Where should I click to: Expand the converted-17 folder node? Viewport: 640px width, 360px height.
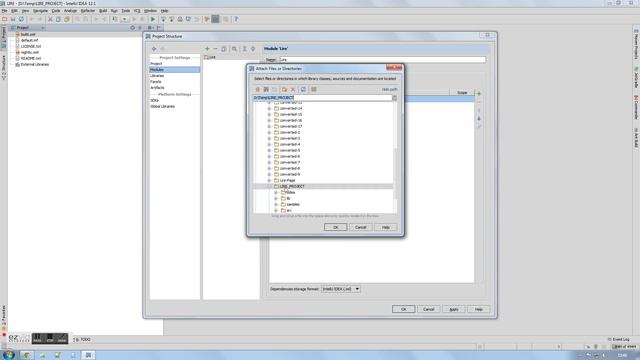[269, 127]
